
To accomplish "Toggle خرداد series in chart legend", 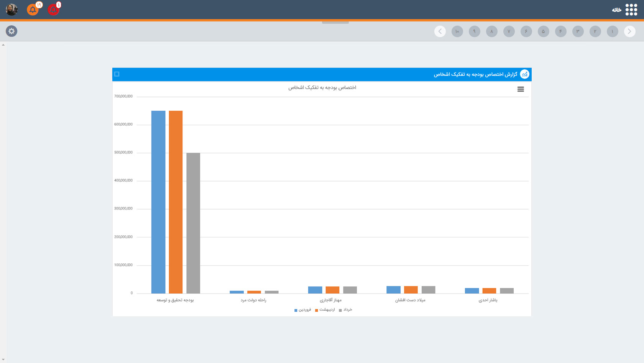I will click(345, 310).
